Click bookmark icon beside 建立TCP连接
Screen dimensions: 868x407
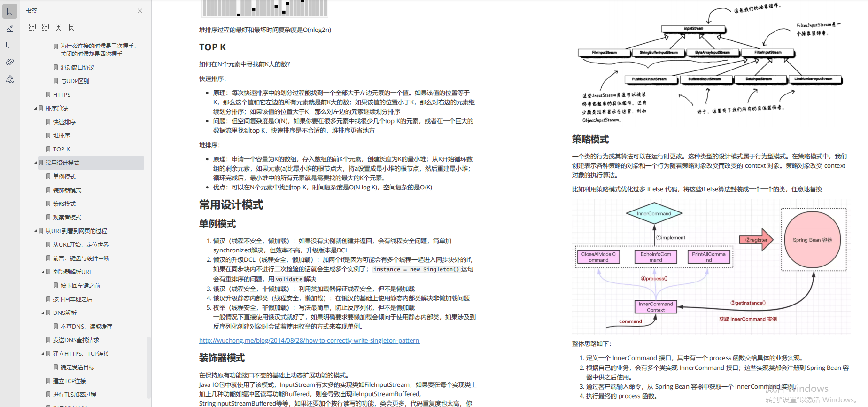click(x=48, y=381)
